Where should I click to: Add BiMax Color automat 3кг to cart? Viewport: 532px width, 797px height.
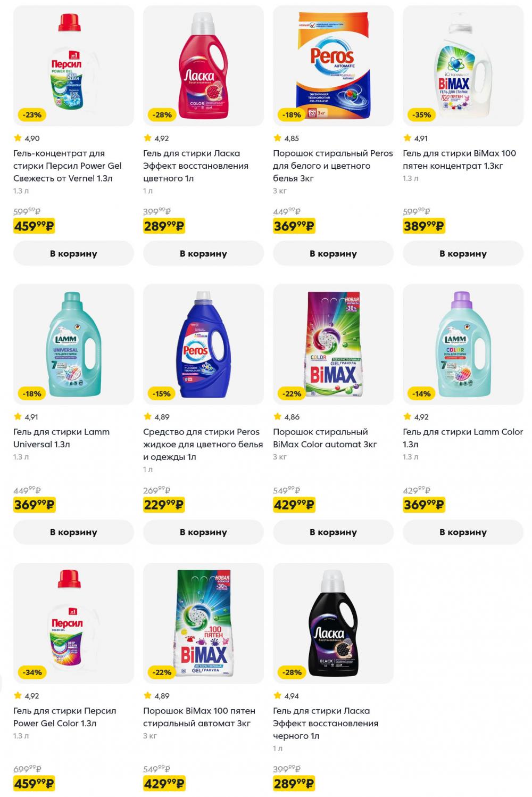333,532
